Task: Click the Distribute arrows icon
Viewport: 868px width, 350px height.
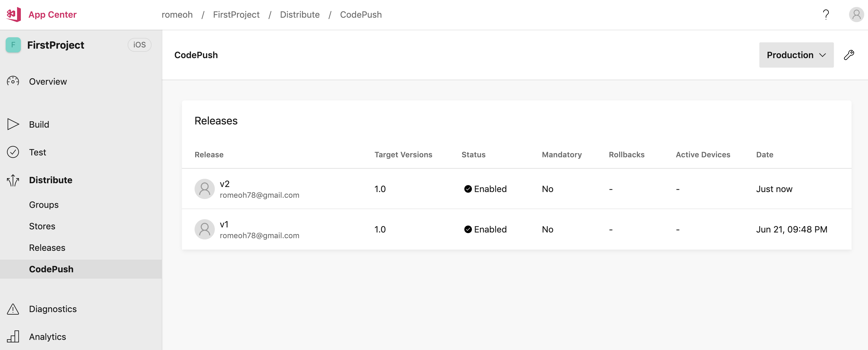Action: [13, 180]
